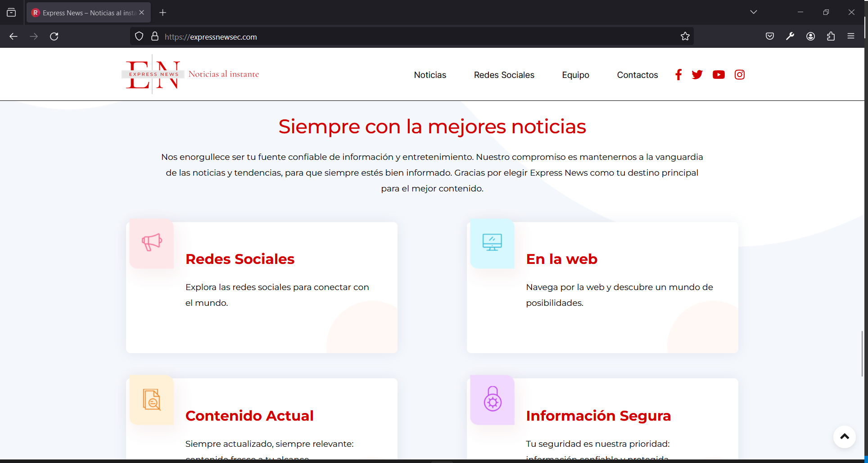Image resolution: width=868 pixels, height=463 pixels.
Task: Open the Twitter profile icon
Action: click(697, 75)
